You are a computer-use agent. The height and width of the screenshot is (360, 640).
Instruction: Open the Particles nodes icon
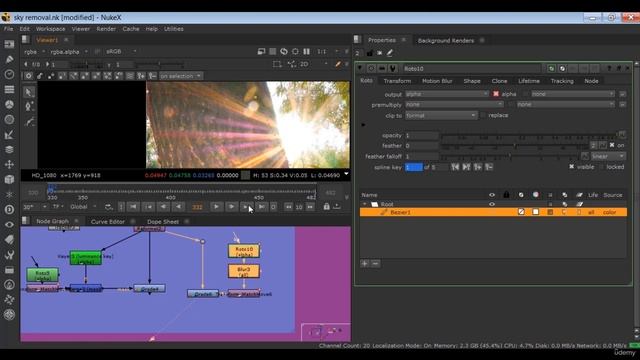point(9,195)
